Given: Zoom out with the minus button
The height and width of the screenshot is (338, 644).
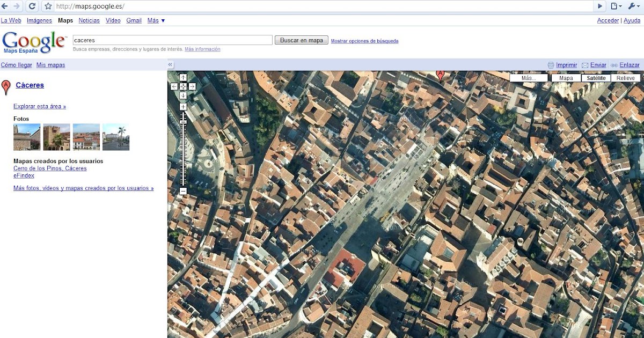Looking at the screenshot, I should 183,191.
